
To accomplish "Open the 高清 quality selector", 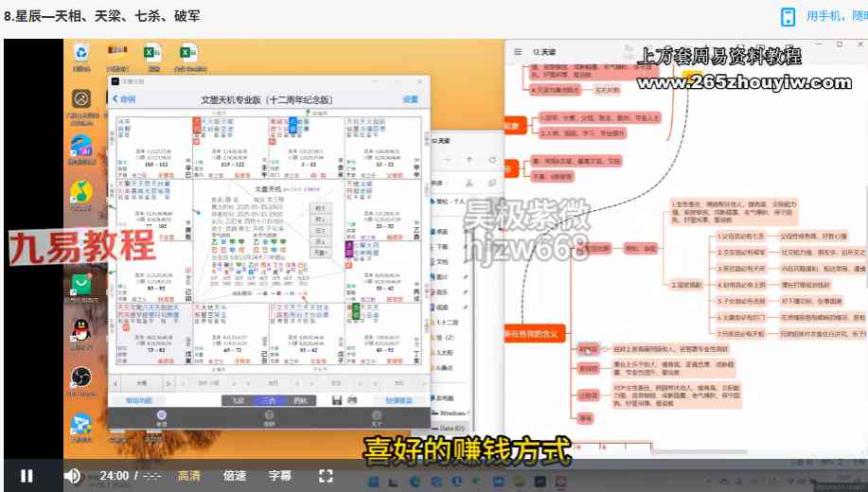I will [x=189, y=476].
